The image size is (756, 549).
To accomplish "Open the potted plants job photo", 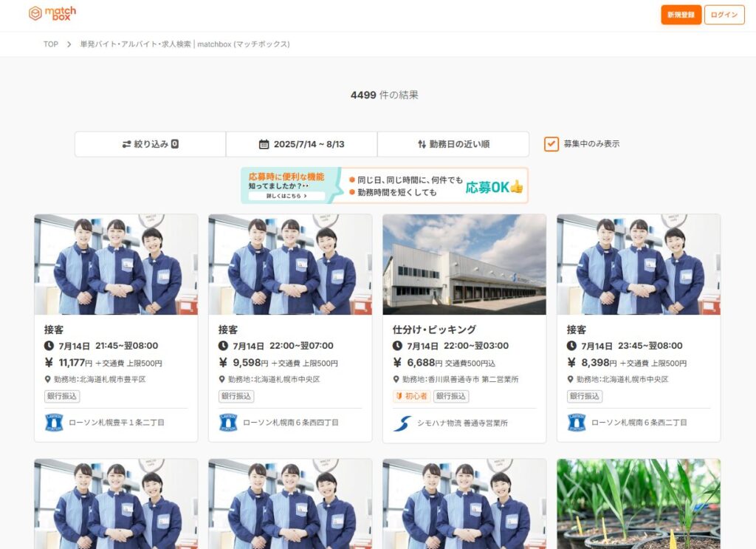I will pos(639,504).
